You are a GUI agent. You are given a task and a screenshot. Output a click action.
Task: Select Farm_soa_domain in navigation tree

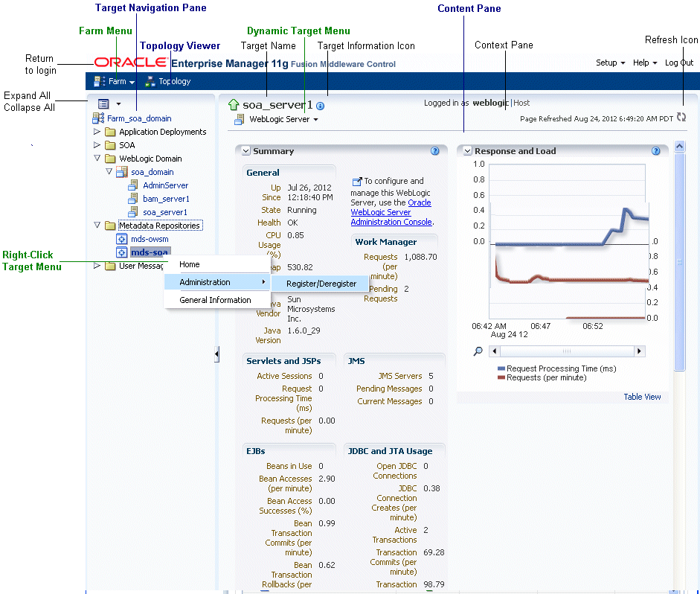(139, 118)
